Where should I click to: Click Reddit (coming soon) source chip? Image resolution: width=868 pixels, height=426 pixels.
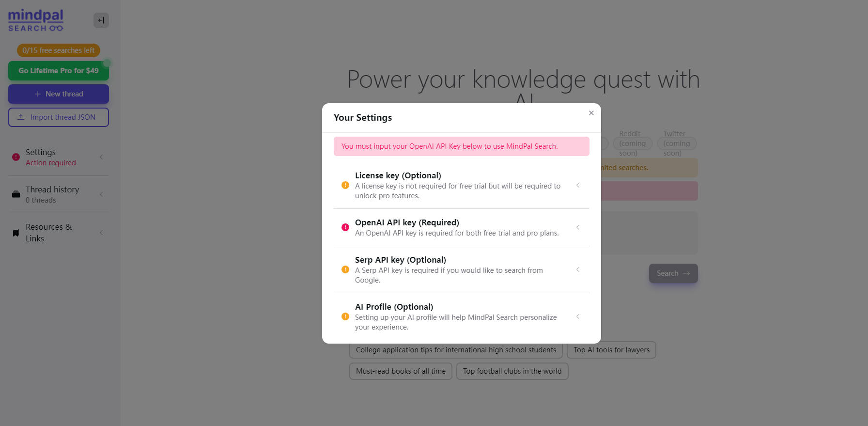point(632,143)
